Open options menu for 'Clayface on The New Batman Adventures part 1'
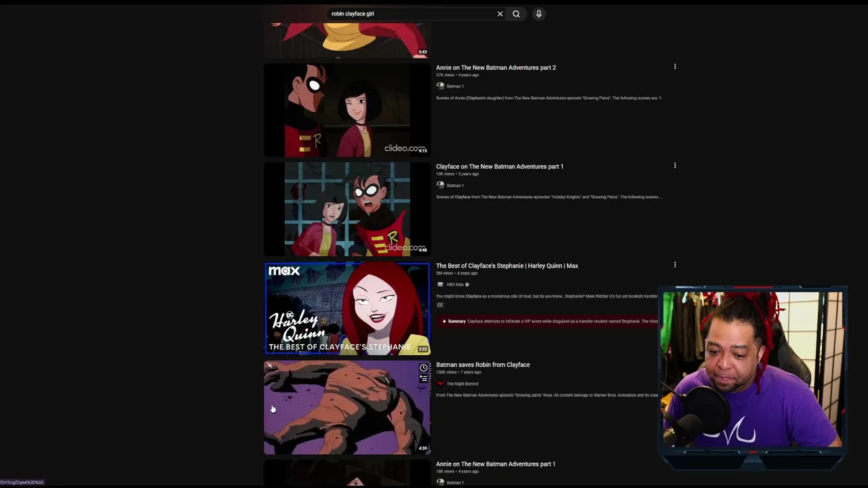Screen dimensions: 868x488 click(675, 165)
